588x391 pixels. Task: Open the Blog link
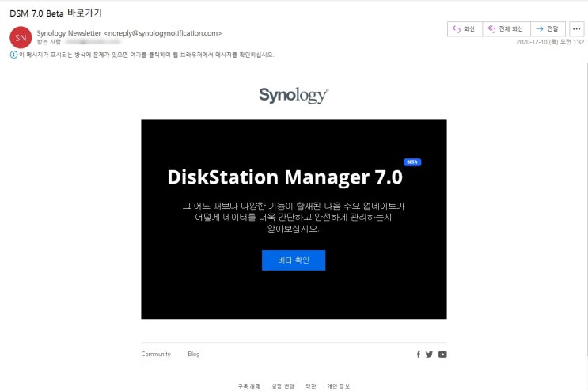[x=194, y=354]
